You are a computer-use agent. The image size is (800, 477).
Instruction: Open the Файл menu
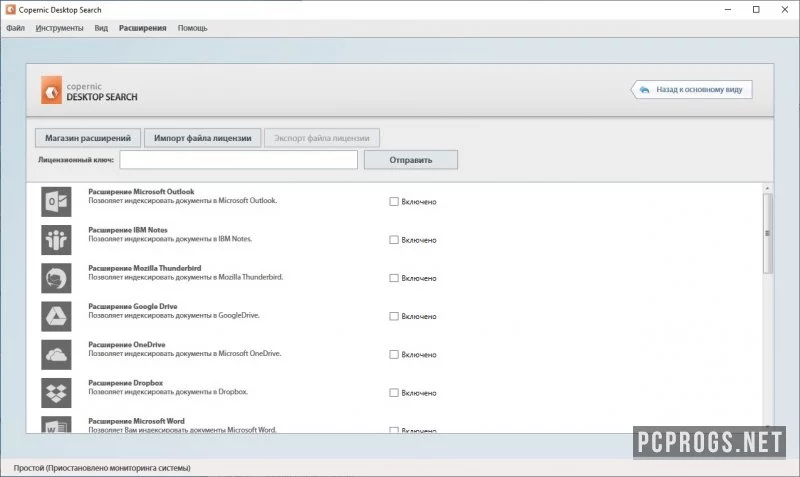point(15,28)
